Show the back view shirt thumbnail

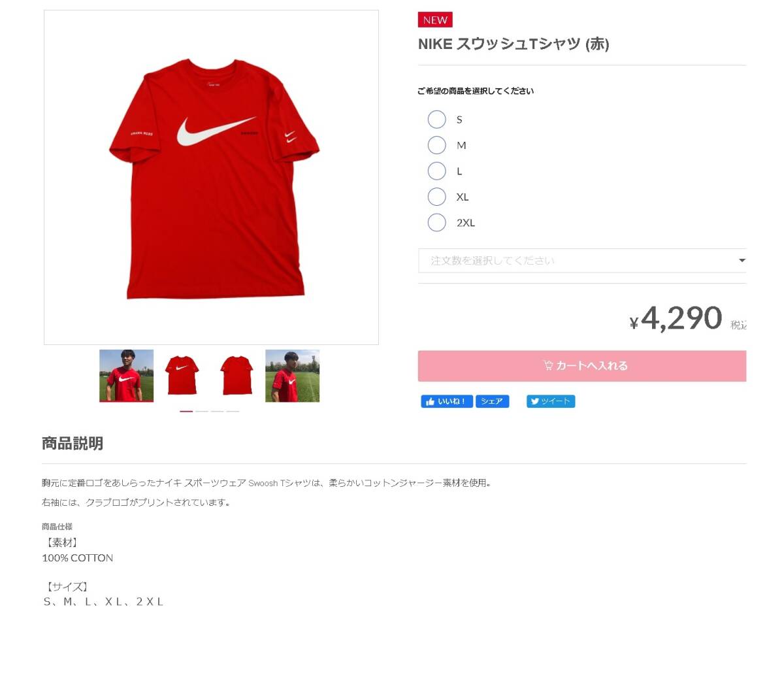(237, 376)
